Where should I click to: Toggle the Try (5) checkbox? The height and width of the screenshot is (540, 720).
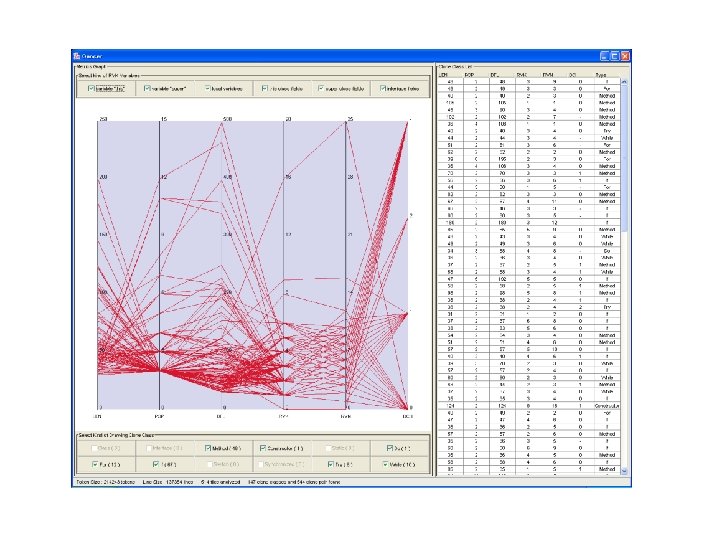330,465
